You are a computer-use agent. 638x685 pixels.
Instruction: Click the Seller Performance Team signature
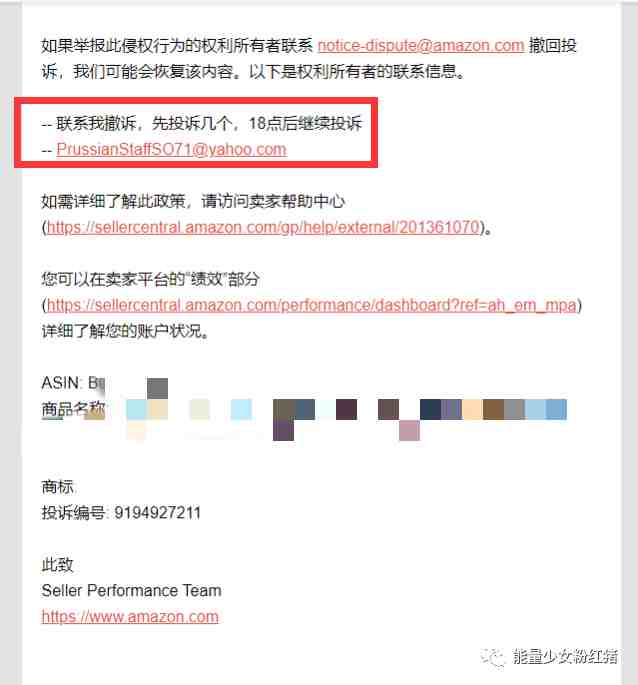coord(132,591)
